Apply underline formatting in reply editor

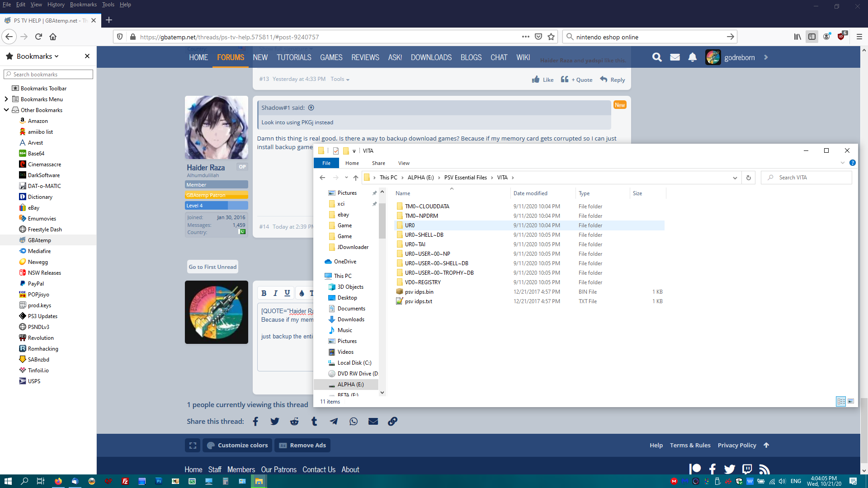287,293
